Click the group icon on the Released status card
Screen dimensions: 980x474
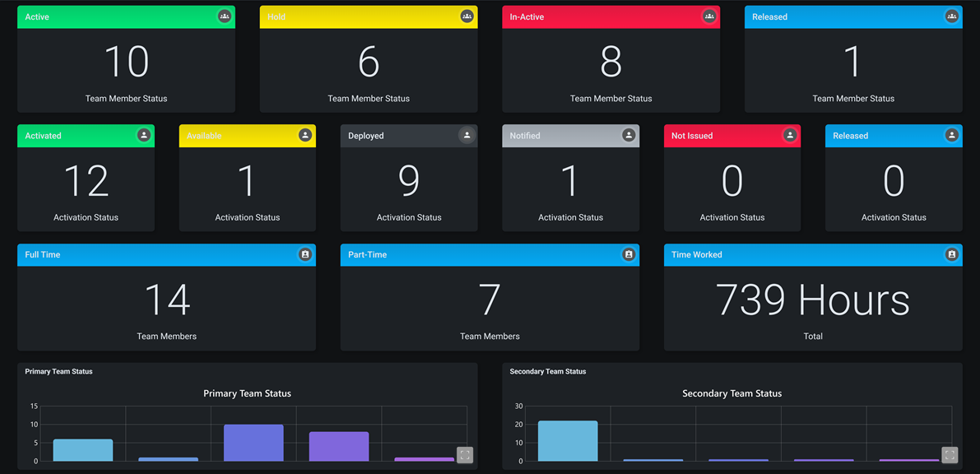951,16
